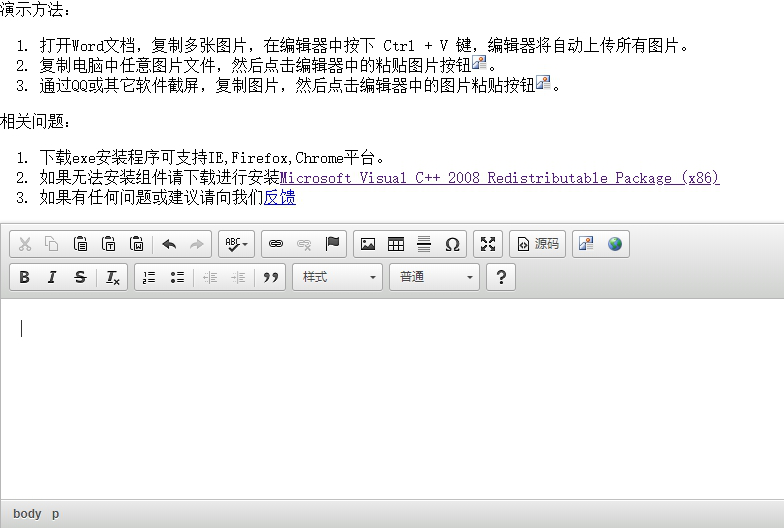Toggle block quote formatting
Viewport: 784px width, 528px height.
[x=270, y=277]
